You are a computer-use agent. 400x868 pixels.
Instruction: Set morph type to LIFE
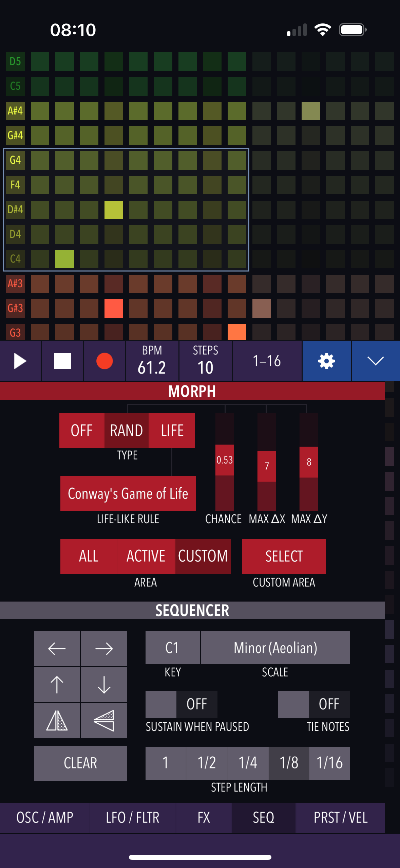pyautogui.click(x=172, y=431)
